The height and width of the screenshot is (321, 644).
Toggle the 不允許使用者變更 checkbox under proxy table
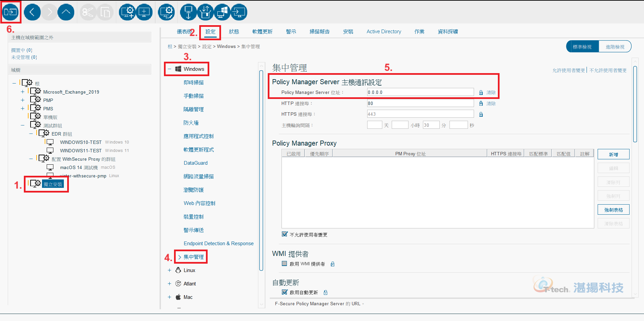point(285,234)
